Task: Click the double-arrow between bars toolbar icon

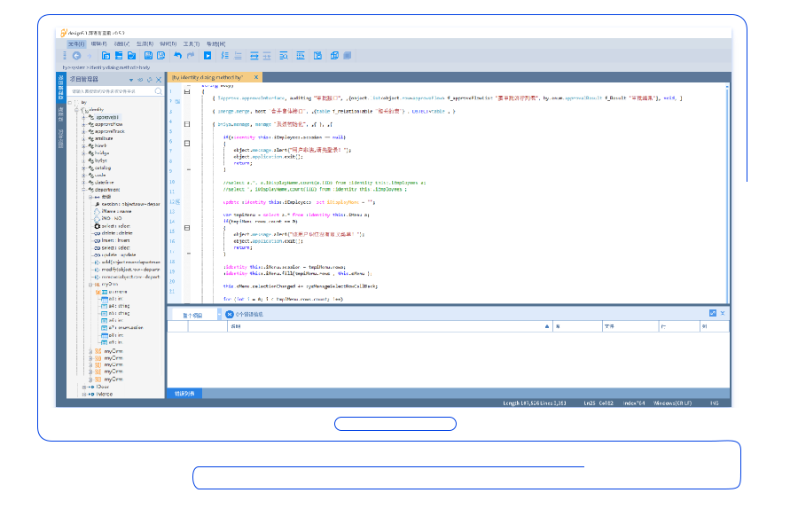Action: click(x=254, y=56)
